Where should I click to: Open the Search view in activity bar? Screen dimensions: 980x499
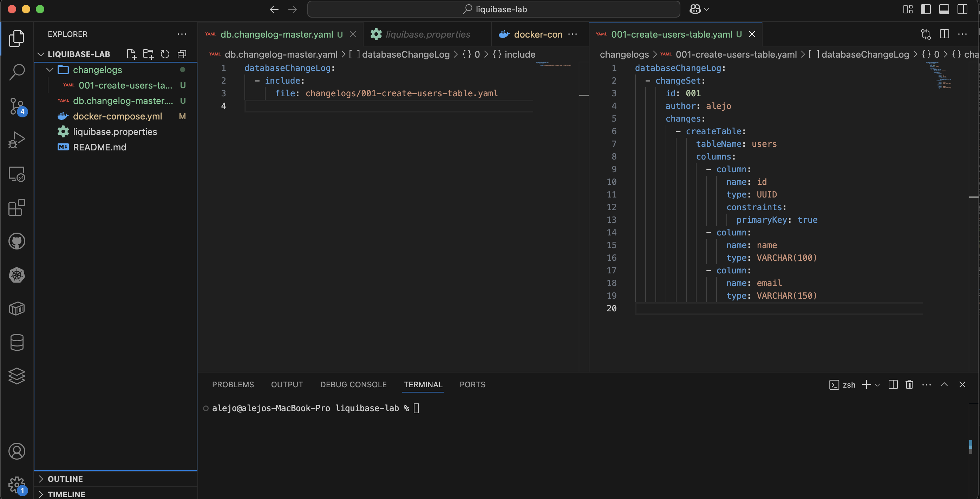coord(17,72)
